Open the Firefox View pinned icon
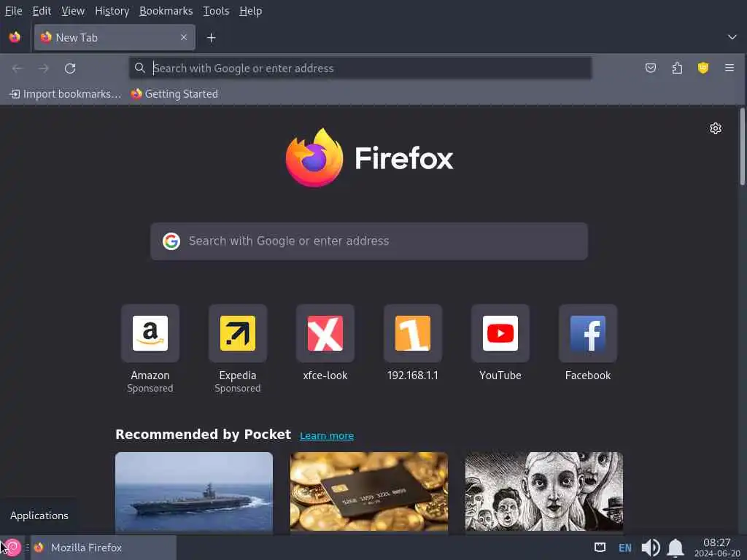This screenshot has width=747, height=560. pyautogui.click(x=15, y=37)
